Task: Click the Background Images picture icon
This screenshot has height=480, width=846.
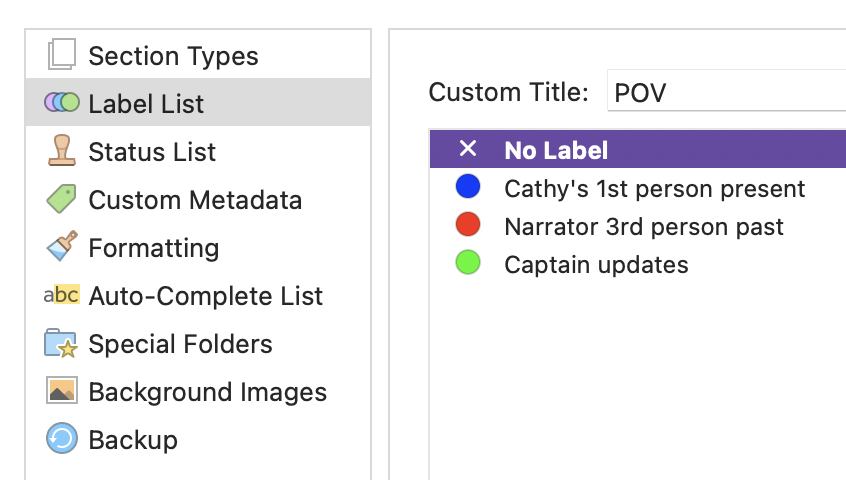Action: pyautogui.click(x=62, y=390)
